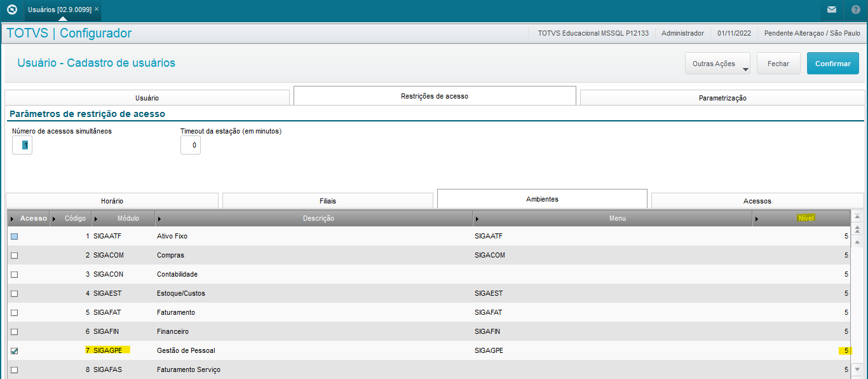The image size is (868, 379).
Task: Open the help question mark icon
Action: (856, 10)
